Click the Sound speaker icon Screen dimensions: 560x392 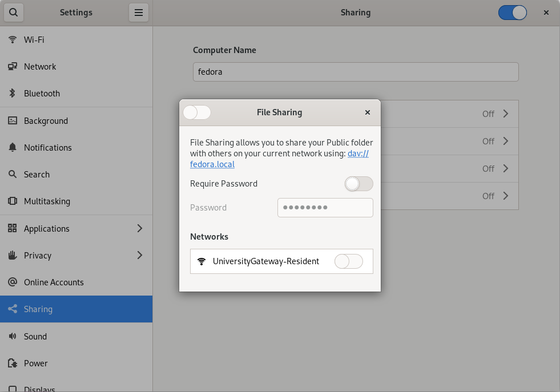(x=13, y=336)
